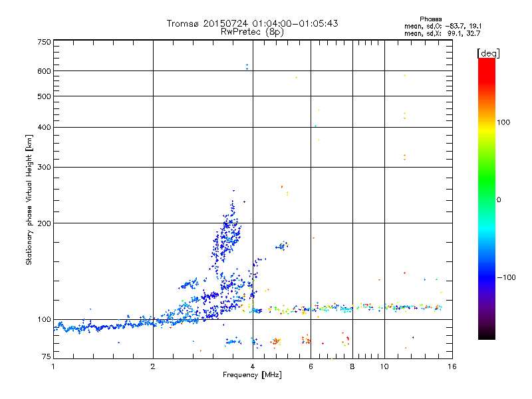
Task: Click the 'Phases' header text
Action: pyautogui.click(x=430, y=19)
